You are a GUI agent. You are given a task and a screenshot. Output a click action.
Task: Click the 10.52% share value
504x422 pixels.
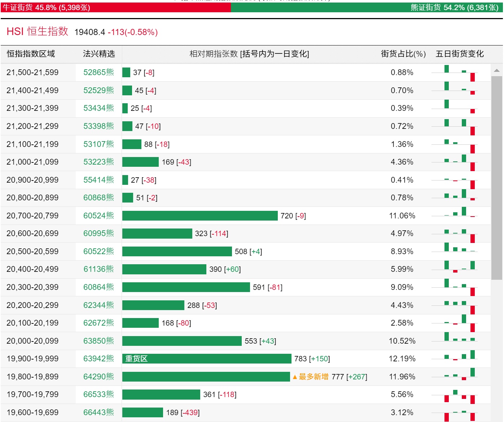tap(402, 341)
